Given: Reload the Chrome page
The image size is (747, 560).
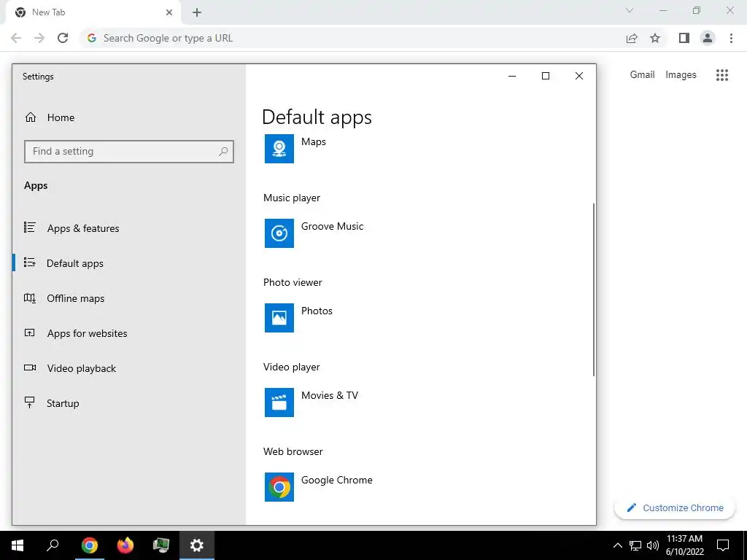Looking at the screenshot, I should (63, 38).
